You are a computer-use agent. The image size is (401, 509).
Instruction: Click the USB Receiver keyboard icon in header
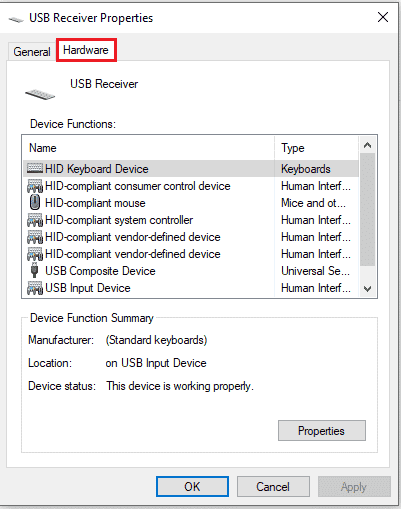pyautogui.click(x=40, y=94)
